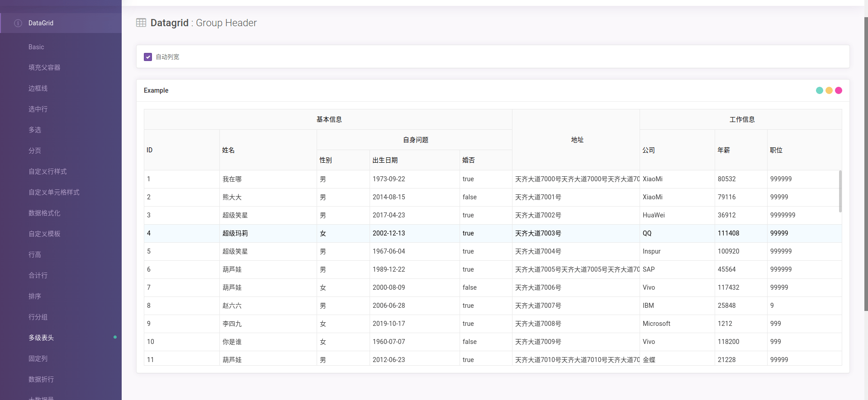Click the 基本信息 group header
Viewport: 868px width, 400px height.
coord(329,119)
